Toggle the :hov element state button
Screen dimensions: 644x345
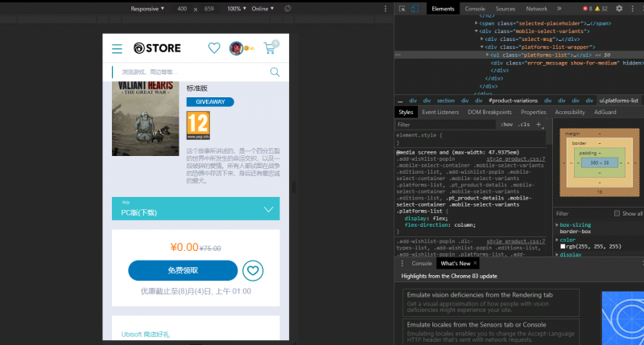(507, 125)
